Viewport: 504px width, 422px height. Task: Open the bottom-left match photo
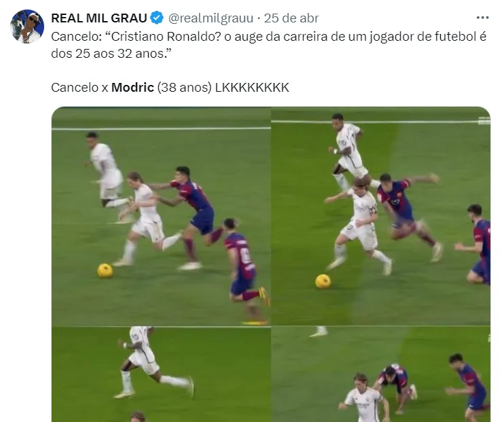[161, 374]
